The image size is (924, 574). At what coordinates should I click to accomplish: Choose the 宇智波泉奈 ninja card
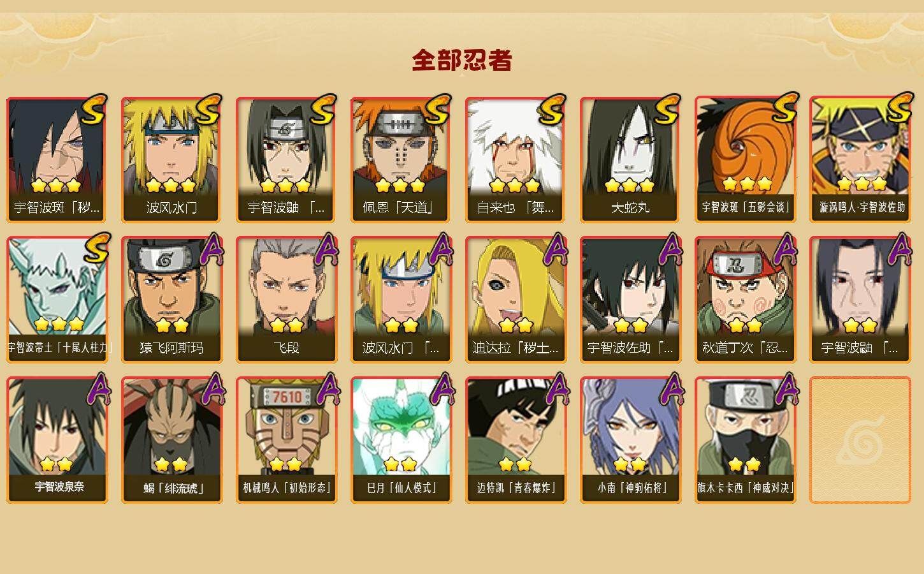[57, 440]
